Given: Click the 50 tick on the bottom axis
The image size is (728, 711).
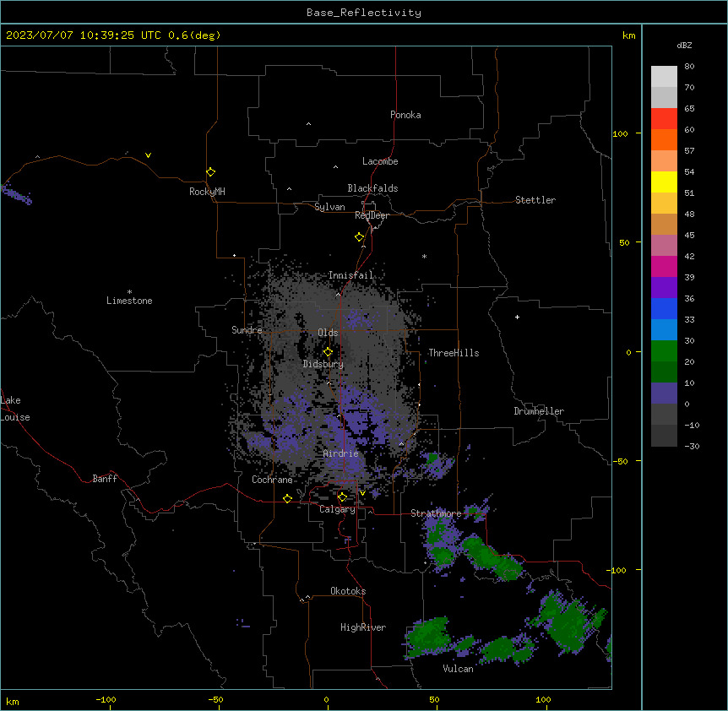Looking at the screenshot, I should (x=434, y=700).
